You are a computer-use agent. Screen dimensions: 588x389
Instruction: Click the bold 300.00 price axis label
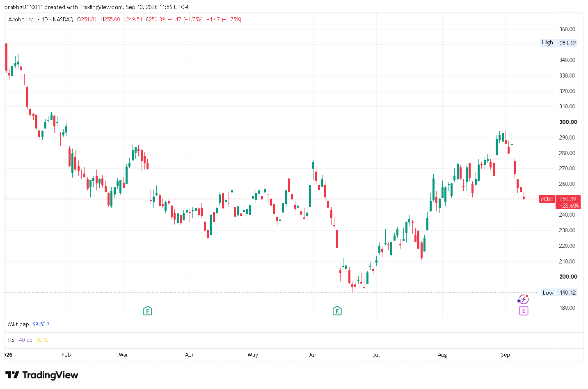coord(568,122)
